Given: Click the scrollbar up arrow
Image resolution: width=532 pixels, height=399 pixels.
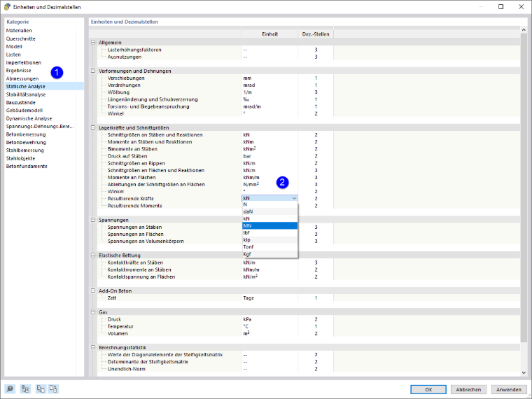Looking at the screenshot, I should [524, 30].
